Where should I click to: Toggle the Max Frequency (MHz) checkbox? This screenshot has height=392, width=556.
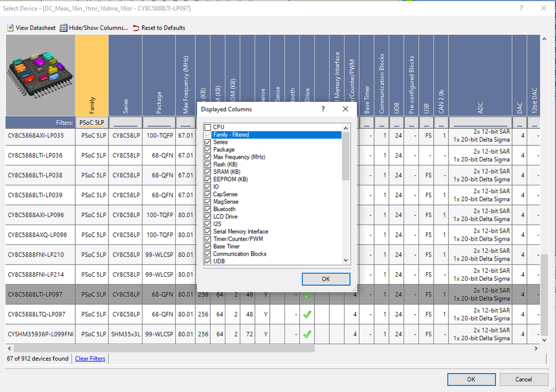208,157
